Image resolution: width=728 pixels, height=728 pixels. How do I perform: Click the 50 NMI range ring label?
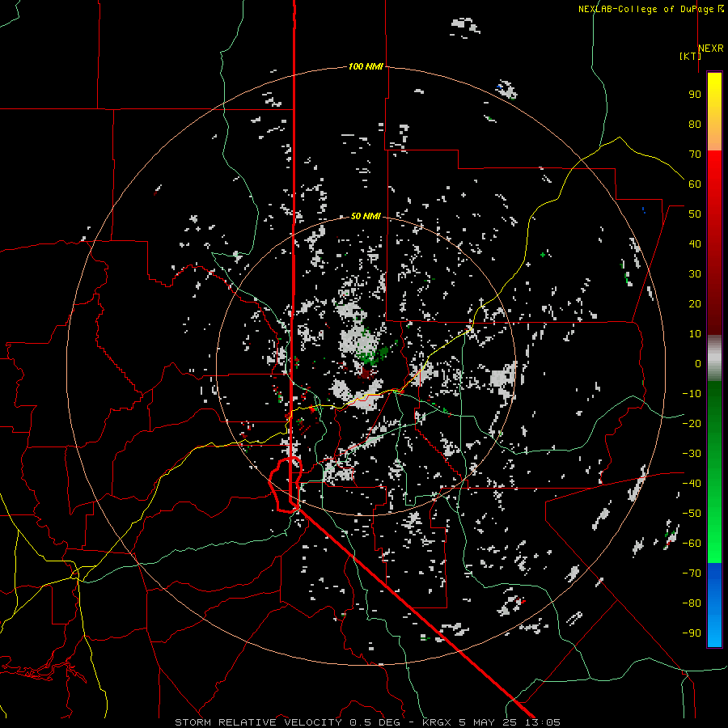click(x=366, y=216)
